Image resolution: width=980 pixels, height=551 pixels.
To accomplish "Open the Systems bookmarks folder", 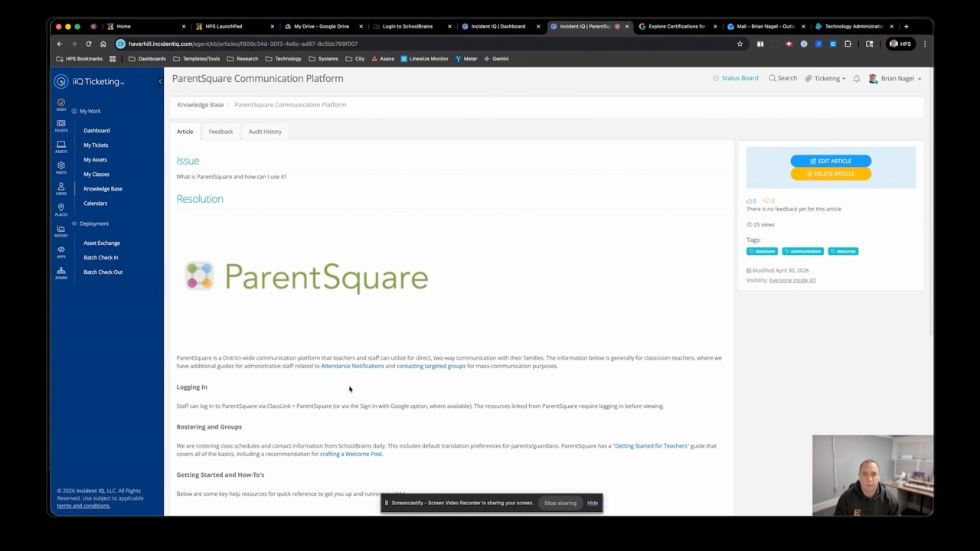I will point(324,59).
